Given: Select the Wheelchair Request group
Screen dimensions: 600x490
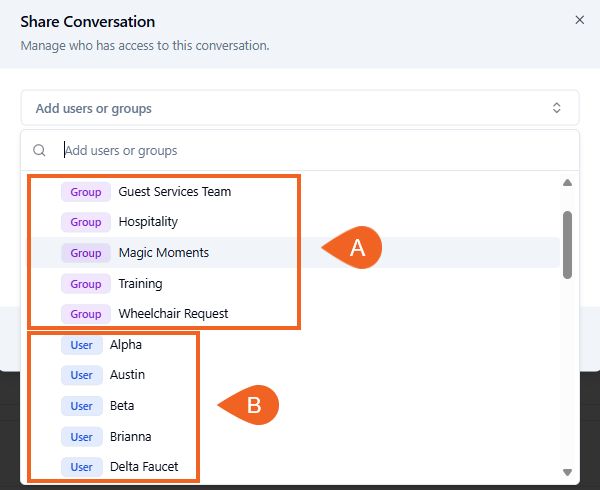Looking at the screenshot, I should pos(173,314).
